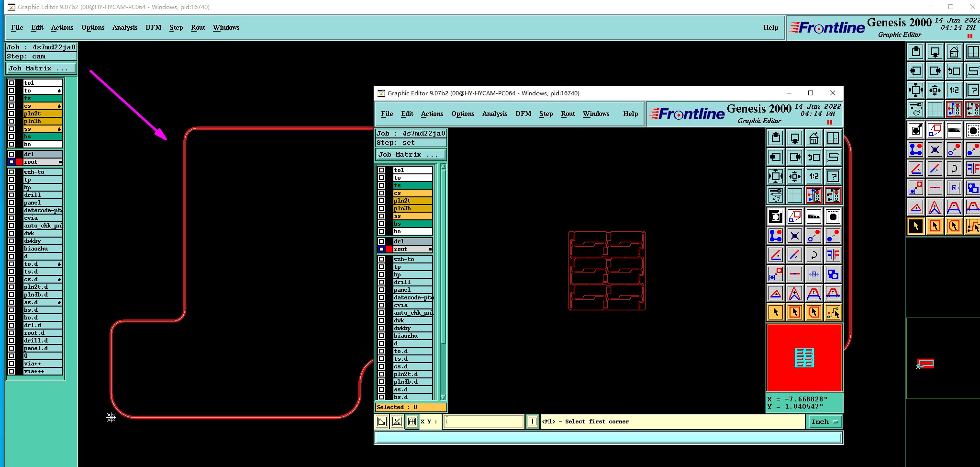The width and height of the screenshot is (980, 467).
Task: Toggle visibility box of 'to1' layer in back window
Action: coord(11,83)
